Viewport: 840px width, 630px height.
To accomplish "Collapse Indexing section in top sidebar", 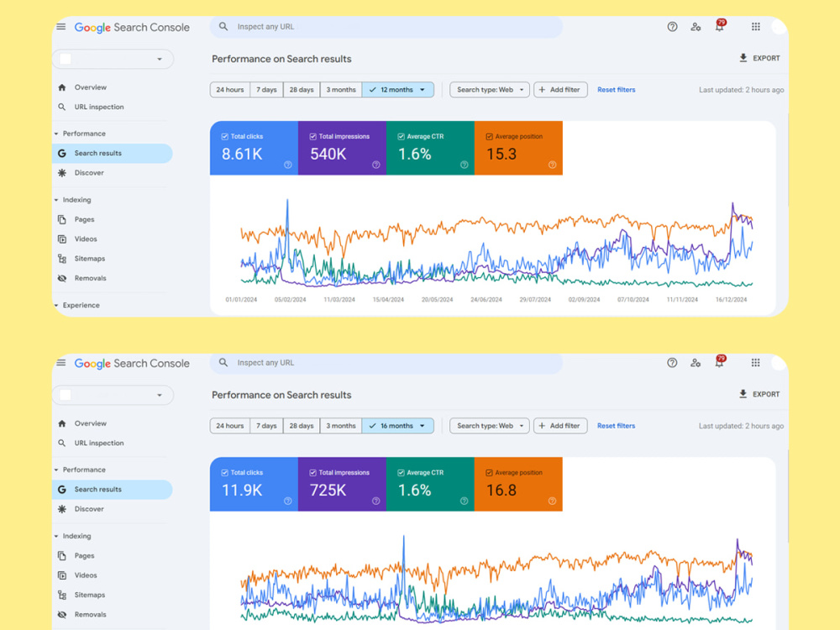I will pyautogui.click(x=56, y=200).
